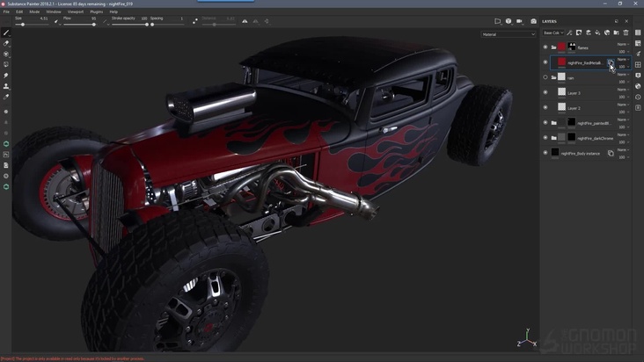Select the Projection tool
The height and width of the screenshot is (362, 644).
click(6, 54)
